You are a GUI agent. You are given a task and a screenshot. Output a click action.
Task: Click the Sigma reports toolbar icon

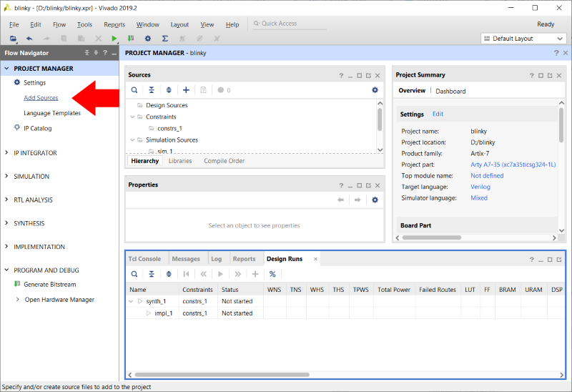point(165,39)
